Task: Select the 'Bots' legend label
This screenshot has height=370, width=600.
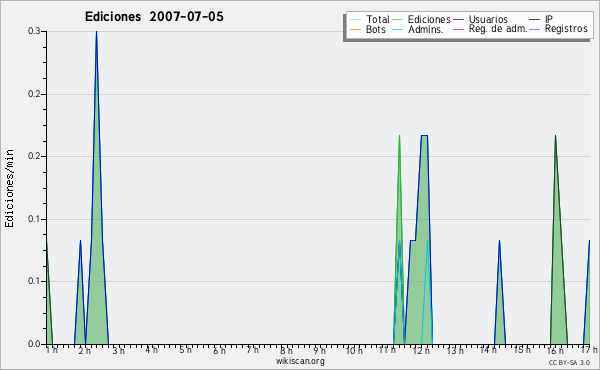Action: click(x=376, y=29)
